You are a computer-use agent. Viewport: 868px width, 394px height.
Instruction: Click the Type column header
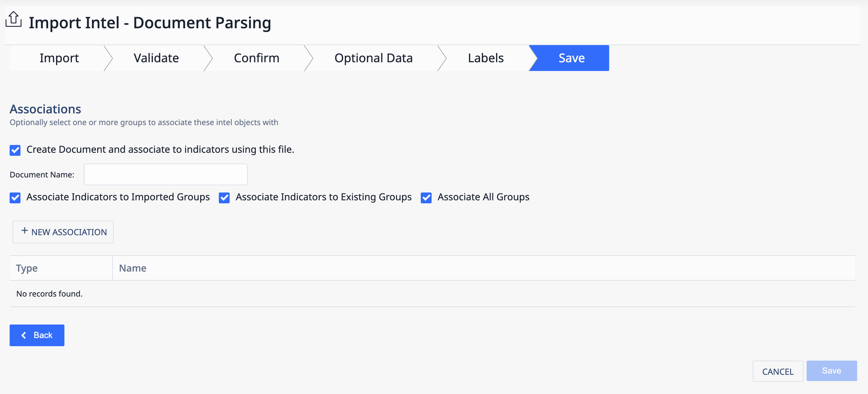(x=61, y=268)
